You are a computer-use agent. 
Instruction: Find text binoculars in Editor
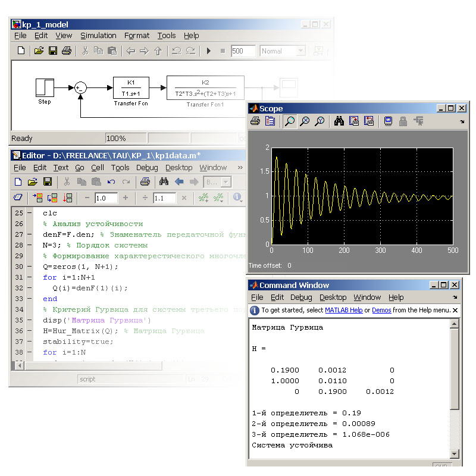[164, 181]
